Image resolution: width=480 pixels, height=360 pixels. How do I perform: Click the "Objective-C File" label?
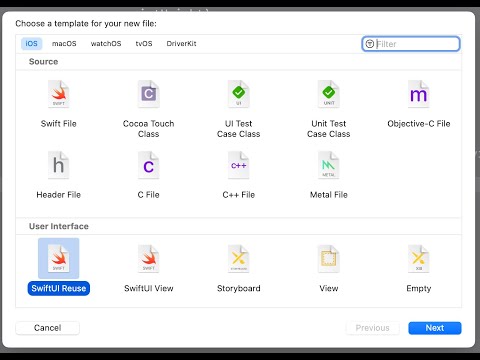coord(419,124)
